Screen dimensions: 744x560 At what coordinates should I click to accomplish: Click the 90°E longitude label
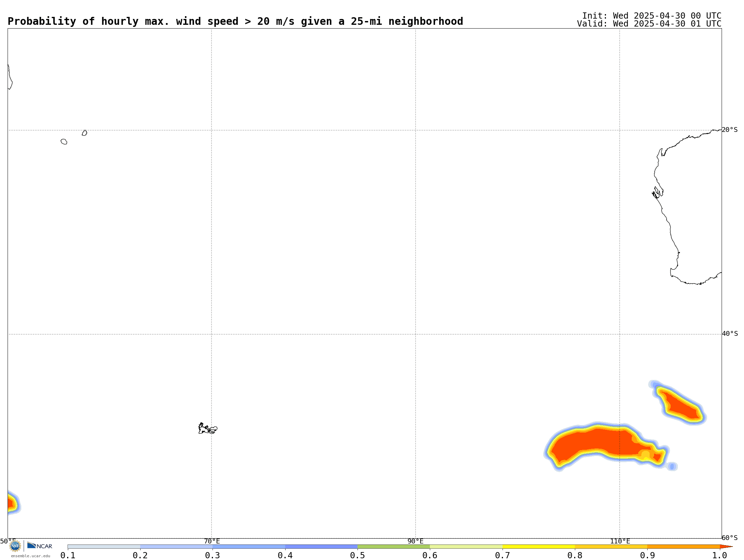415,541
